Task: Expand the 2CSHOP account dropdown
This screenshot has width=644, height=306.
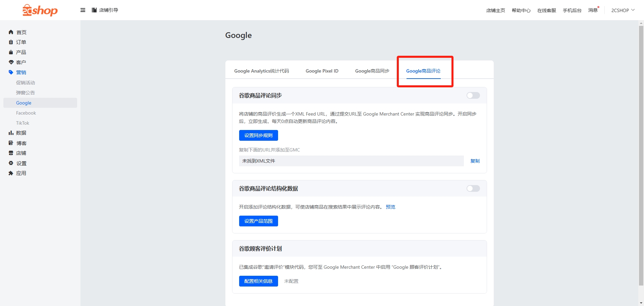Action: (623, 10)
